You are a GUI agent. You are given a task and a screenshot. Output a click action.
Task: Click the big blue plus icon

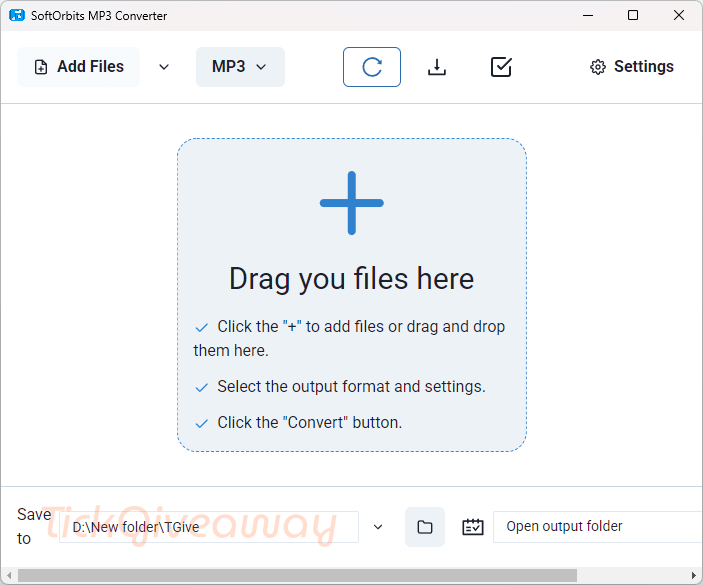[352, 203]
